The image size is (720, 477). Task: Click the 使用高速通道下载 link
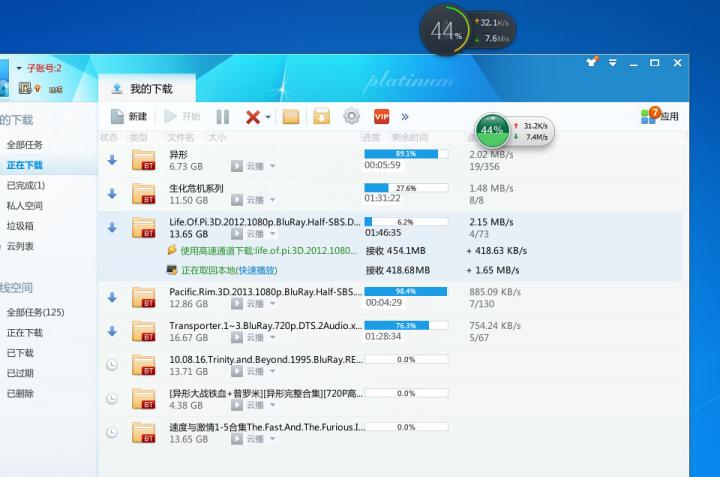pyautogui.click(x=268, y=251)
